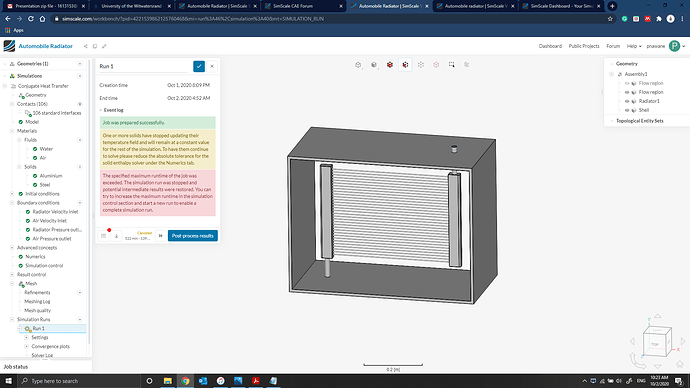
Task: Collapse the Assembly1 tree node
Action: 612,74
